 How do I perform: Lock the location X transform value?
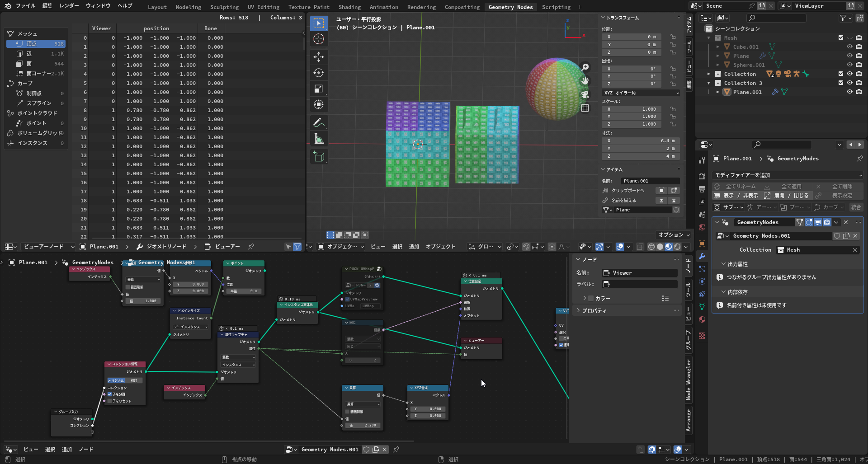click(673, 37)
